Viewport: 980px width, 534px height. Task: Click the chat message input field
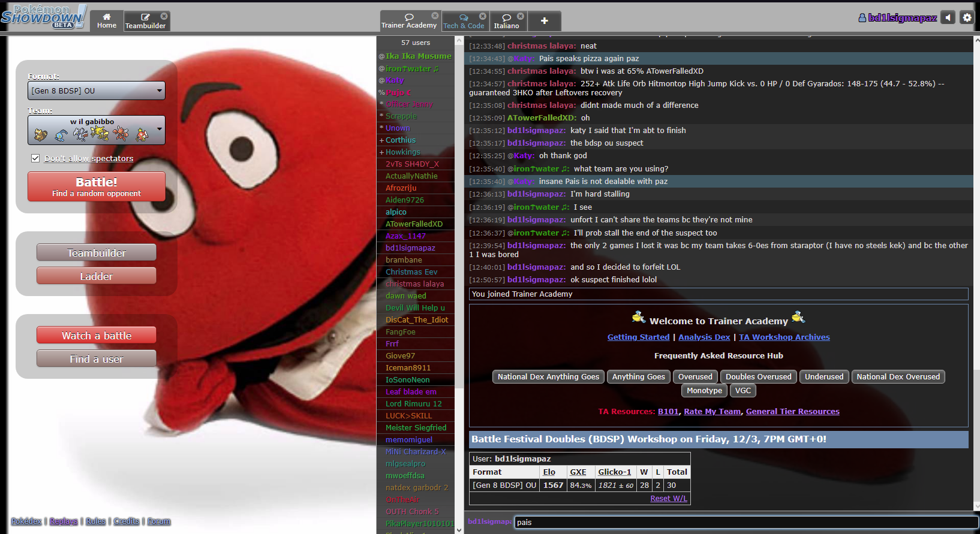[746, 523]
